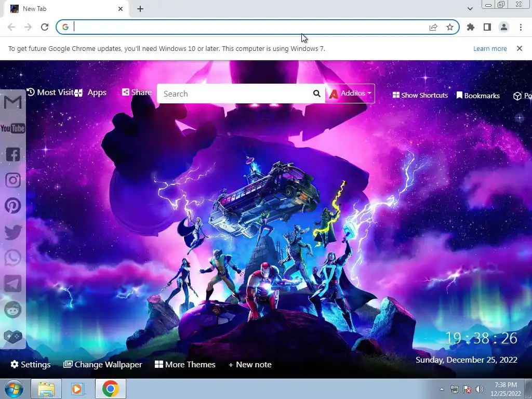This screenshot has width=532, height=399.
Task: Click the Share menu item
Action: pyautogui.click(x=137, y=92)
